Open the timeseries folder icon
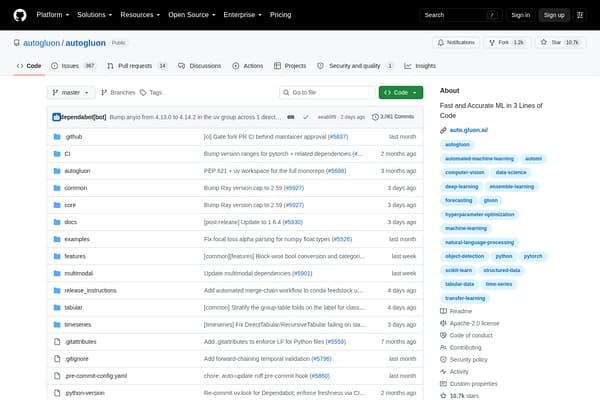The width and height of the screenshot is (600, 400). 57,325
